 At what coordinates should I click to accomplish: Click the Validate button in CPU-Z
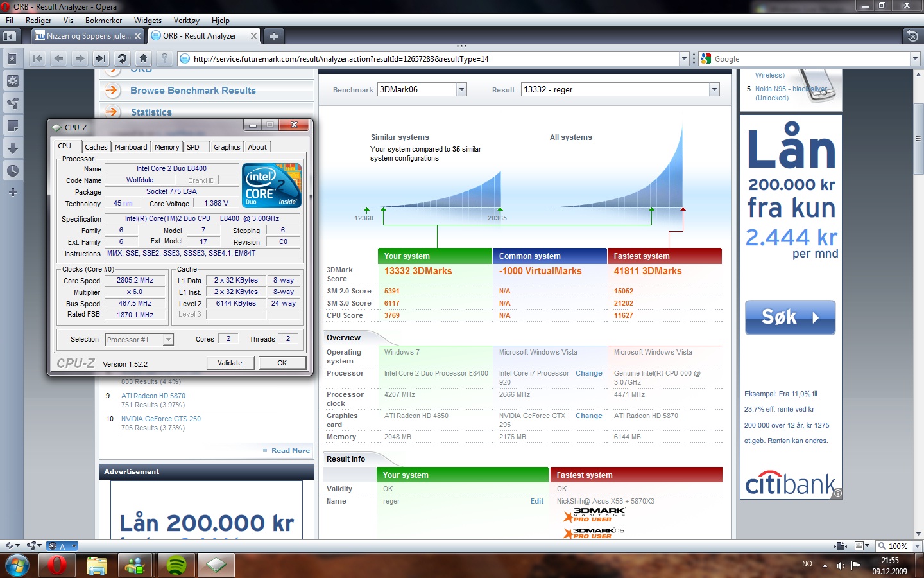click(x=230, y=363)
